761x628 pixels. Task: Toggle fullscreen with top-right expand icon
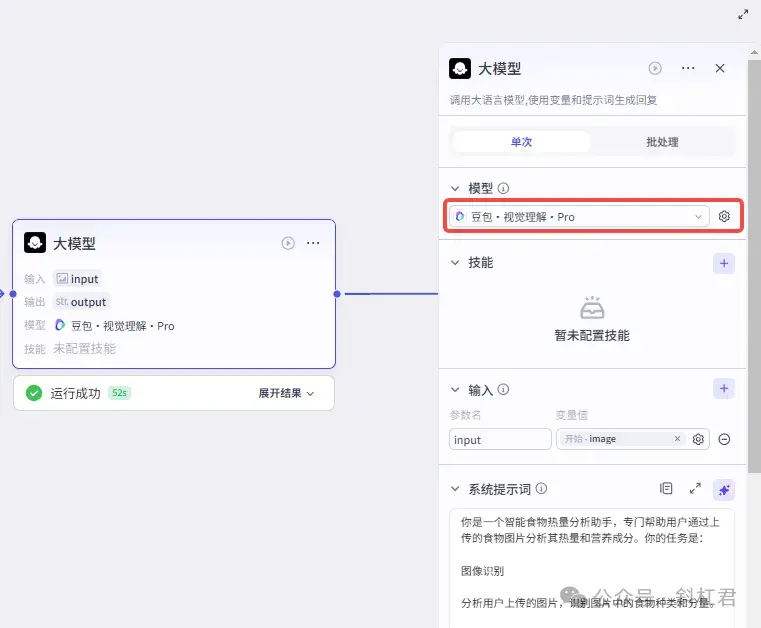click(x=743, y=15)
